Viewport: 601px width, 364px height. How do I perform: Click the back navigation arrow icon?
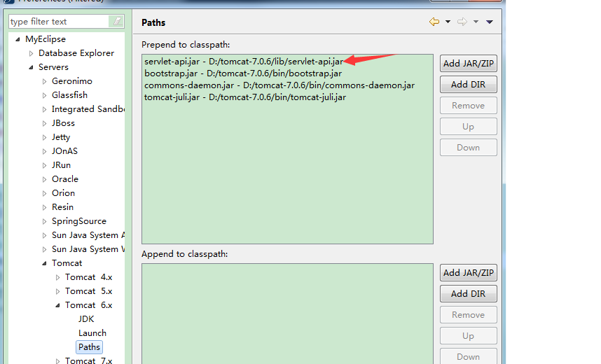(x=434, y=22)
